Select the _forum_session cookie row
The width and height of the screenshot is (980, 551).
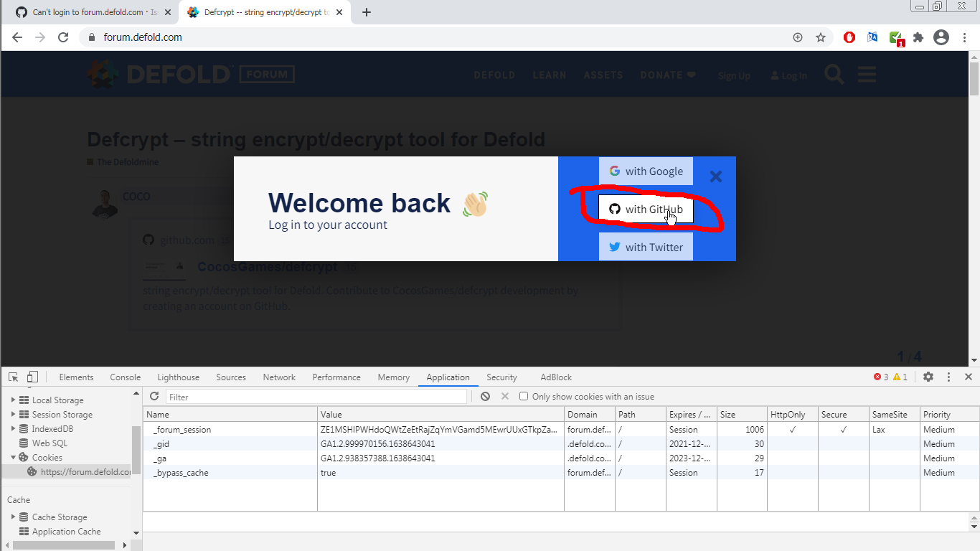[x=561, y=429]
